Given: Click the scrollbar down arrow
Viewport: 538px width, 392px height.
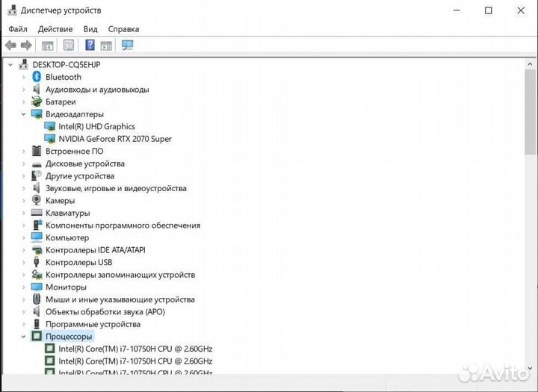Looking at the screenshot, I should tap(530, 367).
